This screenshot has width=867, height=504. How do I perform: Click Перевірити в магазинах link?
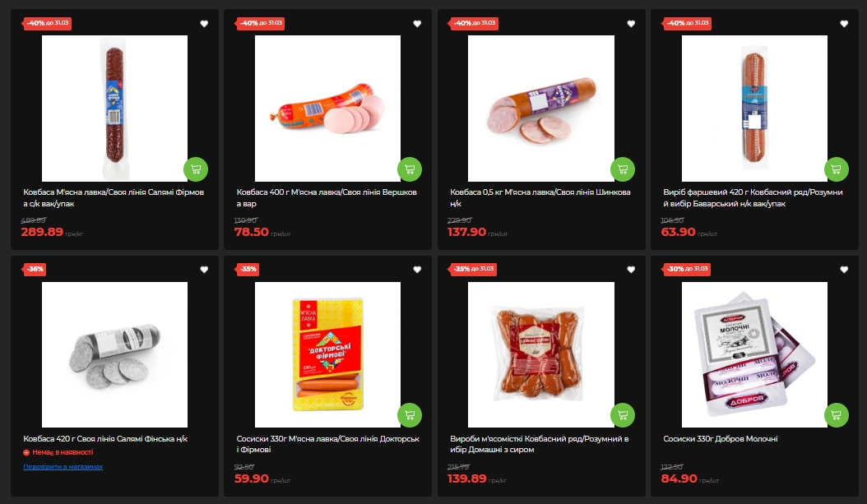coord(63,466)
